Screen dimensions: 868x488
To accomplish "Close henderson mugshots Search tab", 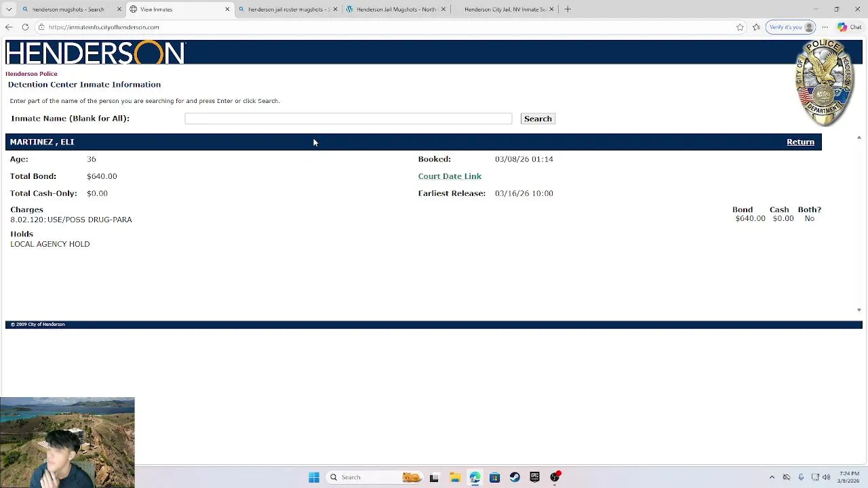I will 119,9.
